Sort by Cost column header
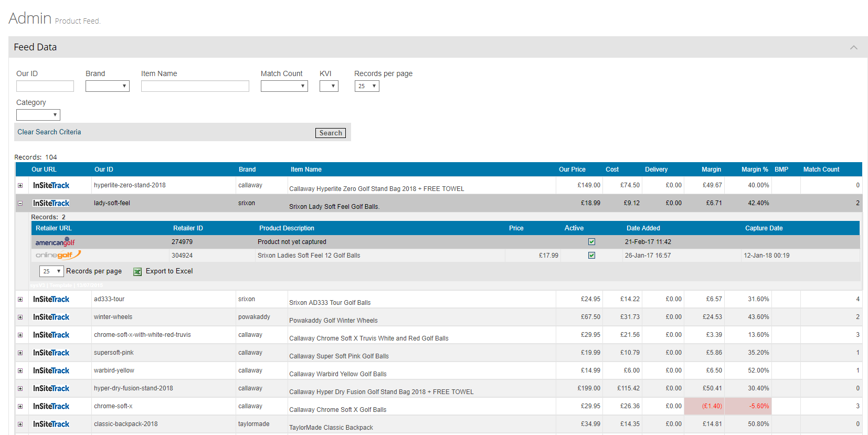 (612, 169)
